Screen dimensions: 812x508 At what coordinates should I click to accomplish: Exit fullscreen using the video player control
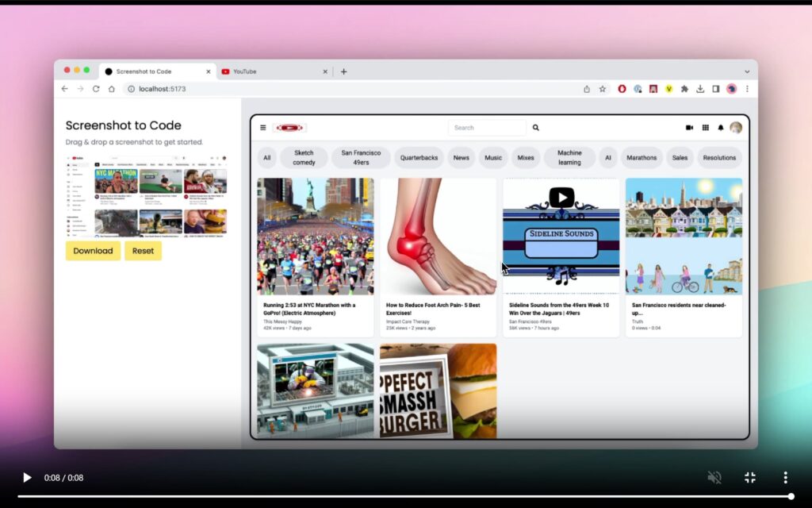click(750, 477)
